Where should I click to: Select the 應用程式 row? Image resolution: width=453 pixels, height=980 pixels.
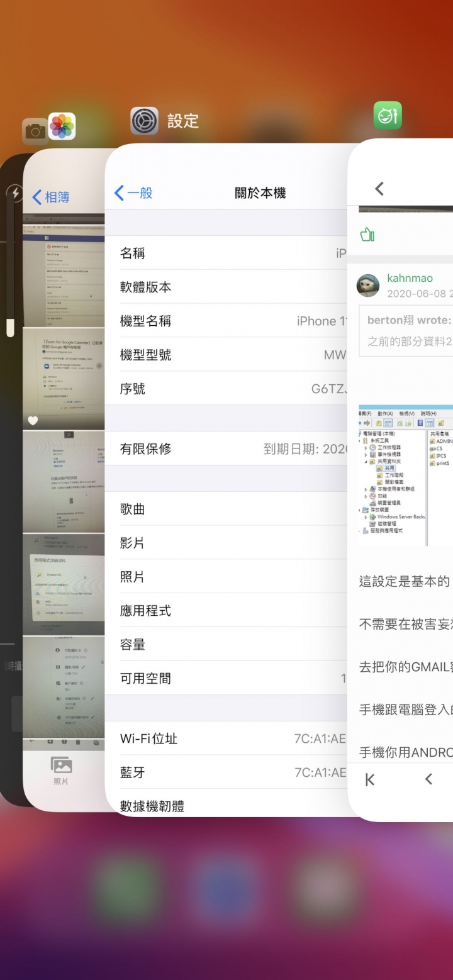click(x=226, y=611)
